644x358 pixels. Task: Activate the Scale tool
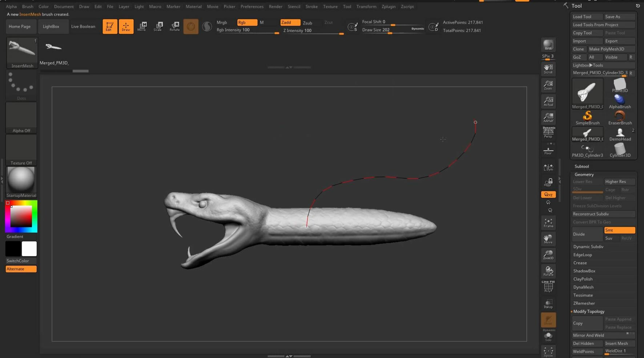click(x=158, y=26)
